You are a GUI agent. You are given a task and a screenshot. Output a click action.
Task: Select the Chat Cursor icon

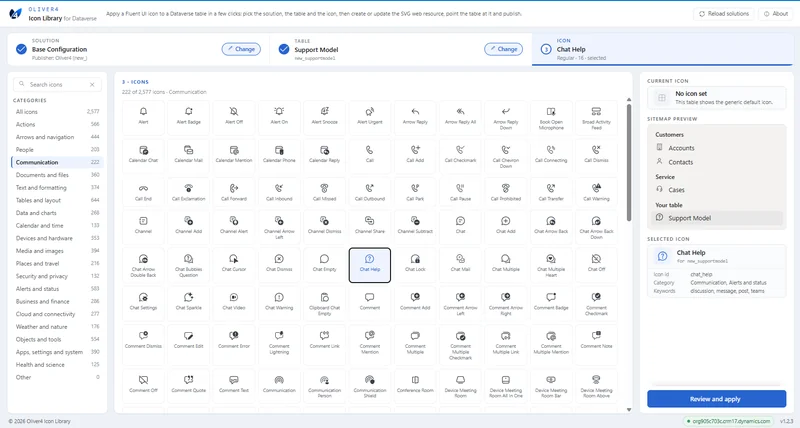tap(234, 265)
